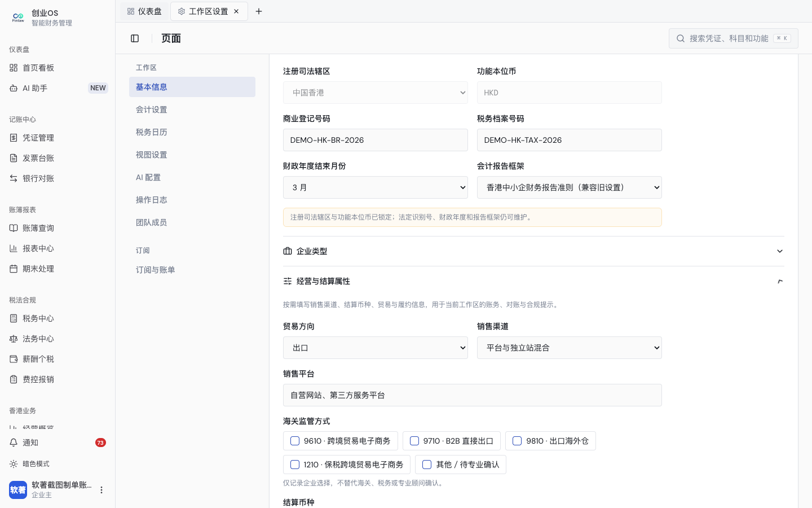Click the 工作区设置 tab gear icon

(182, 11)
